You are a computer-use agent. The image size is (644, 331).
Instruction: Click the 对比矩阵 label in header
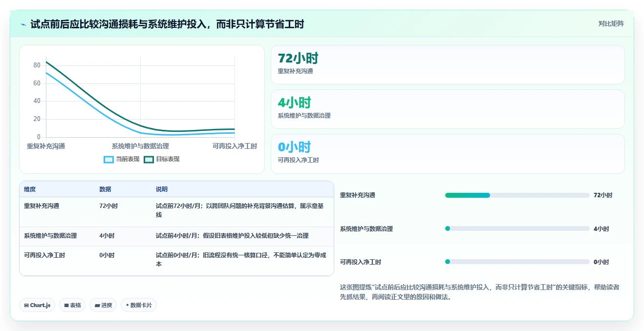pos(611,23)
